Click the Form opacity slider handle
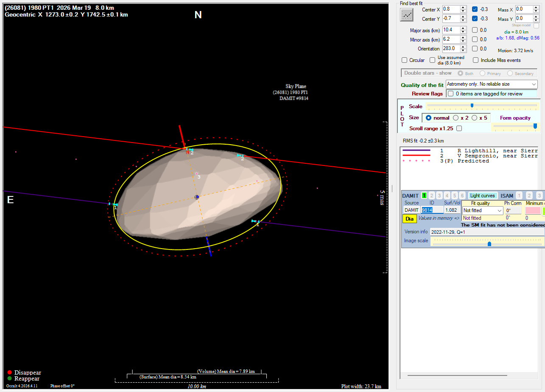This screenshot has height=392, width=545. click(x=535, y=126)
